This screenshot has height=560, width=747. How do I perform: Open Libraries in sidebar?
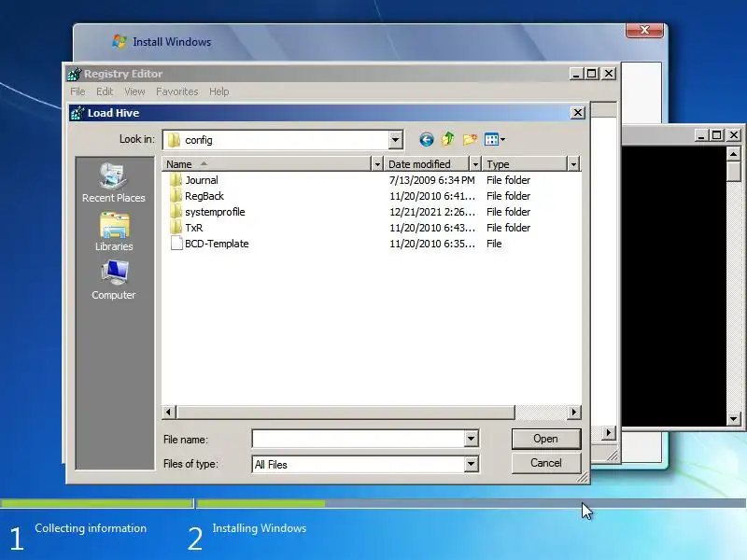click(x=113, y=231)
